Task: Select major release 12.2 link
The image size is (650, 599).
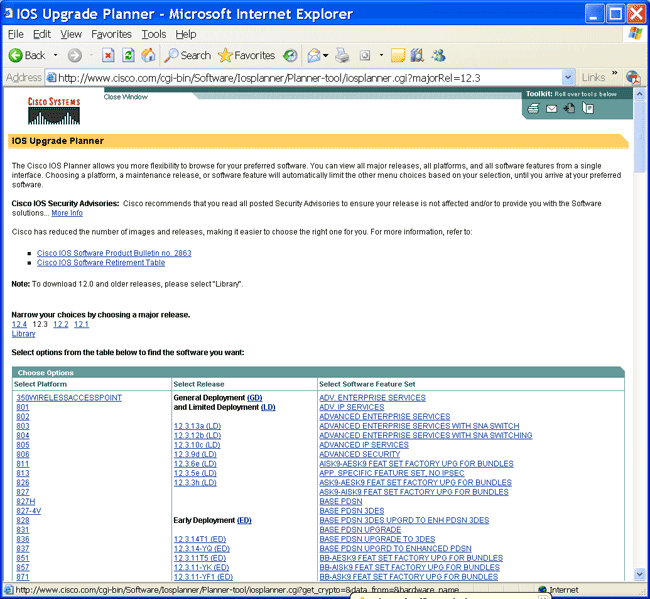Action: (61, 324)
